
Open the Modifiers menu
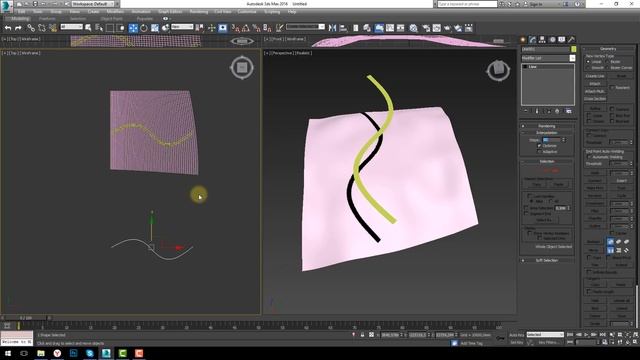click(x=115, y=12)
